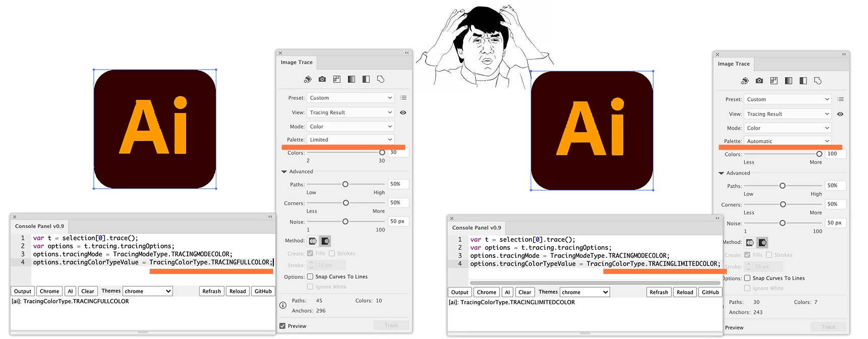Select Outline preset icon in right Image Trace panel

(818, 81)
